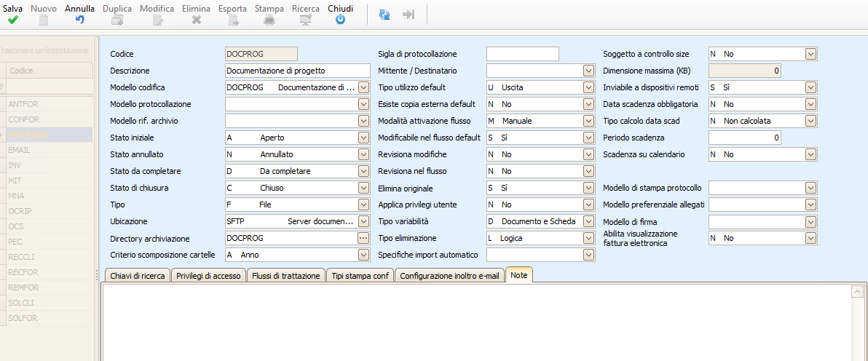Click the Annulla undo arrow icon
Image resolution: width=868 pixels, height=361 pixels.
(x=79, y=20)
